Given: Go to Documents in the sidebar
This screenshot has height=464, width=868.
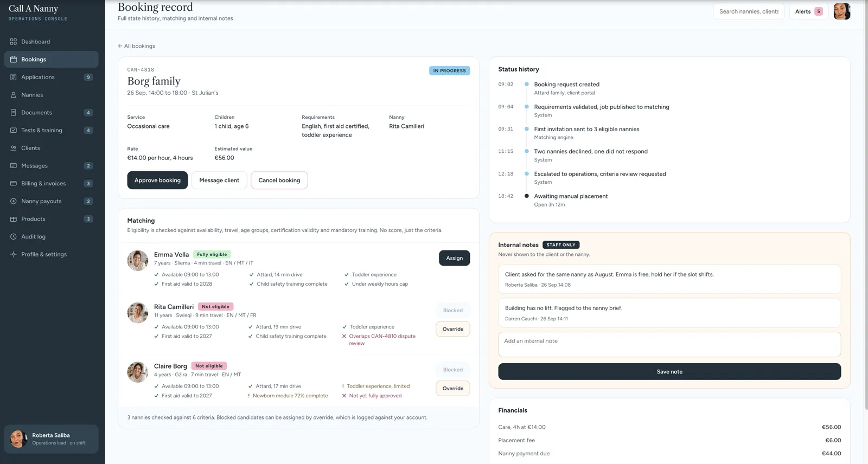Looking at the screenshot, I should (52, 113).
